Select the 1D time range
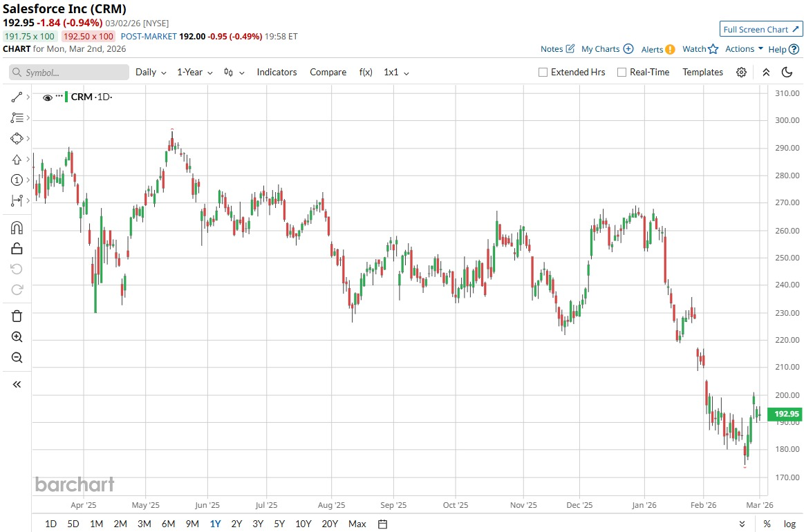Viewport: 804px width, 532px height. coord(50,524)
